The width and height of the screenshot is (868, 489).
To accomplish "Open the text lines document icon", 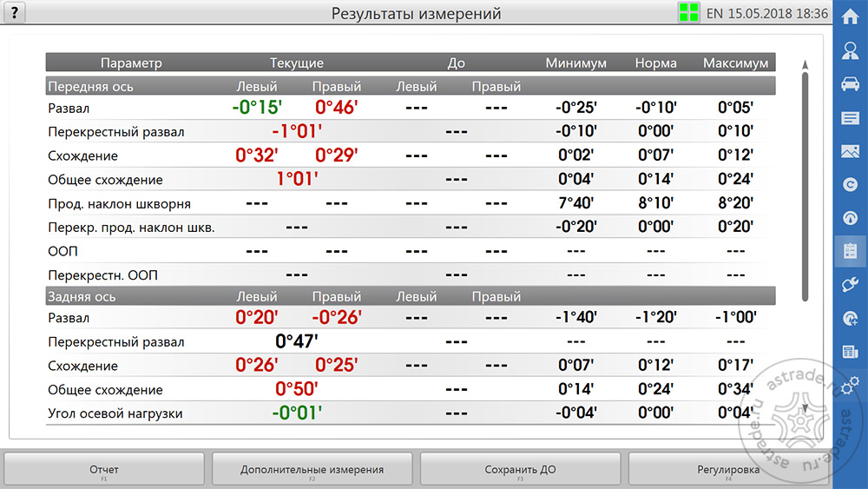I will pos(851,118).
